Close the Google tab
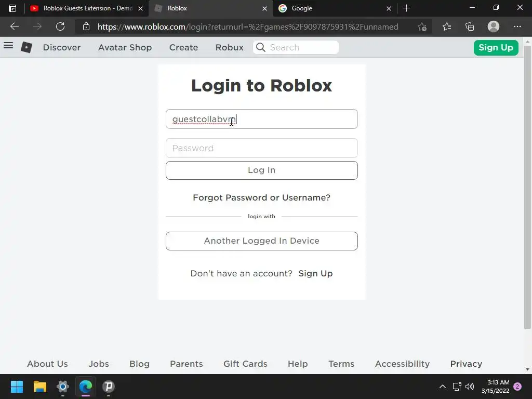 point(389,8)
